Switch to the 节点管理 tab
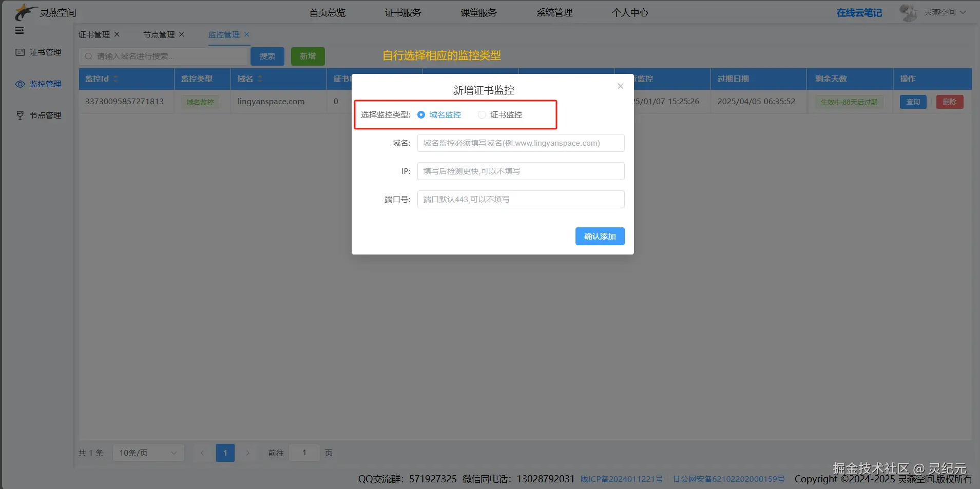The height and width of the screenshot is (489, 980). 159,35
